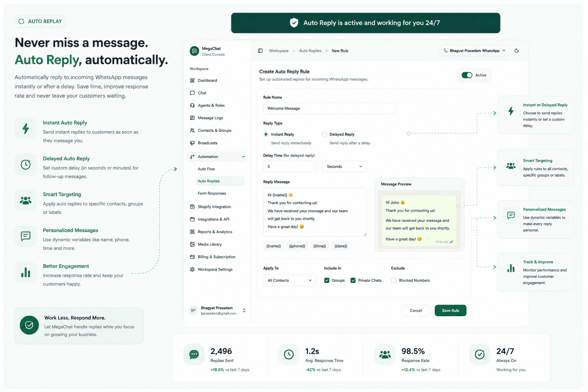The width and height of the screenshot is (588, 392).
Task: Open Workspace Settings gear icon
Action: tap(192, 269)
